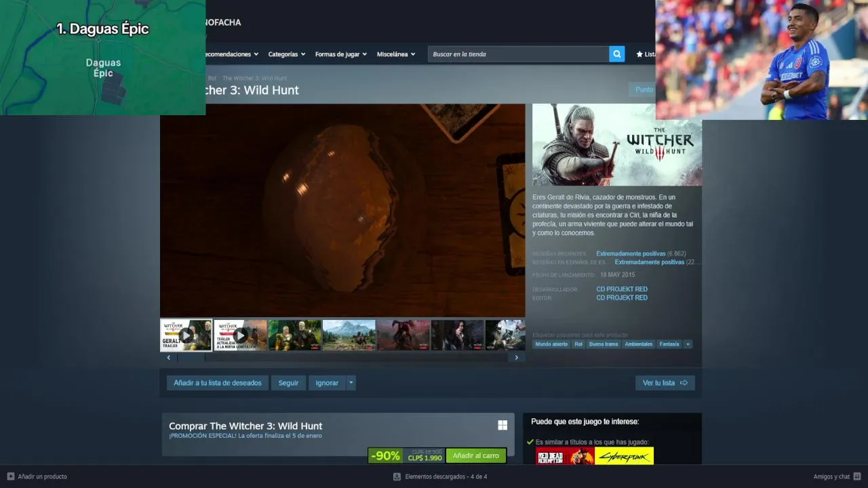The width and height of the screenshot is (868, 488).
Task: Select the Geralt and Ciri screenshot thumbnail
Action: click(295, 335)
